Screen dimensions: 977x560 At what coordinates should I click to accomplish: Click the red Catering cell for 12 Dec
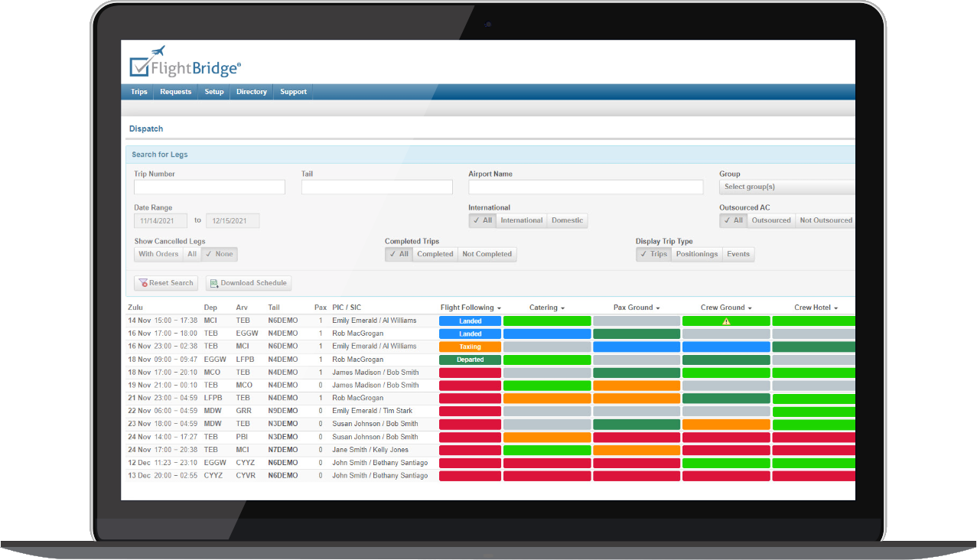click(547, 463)
